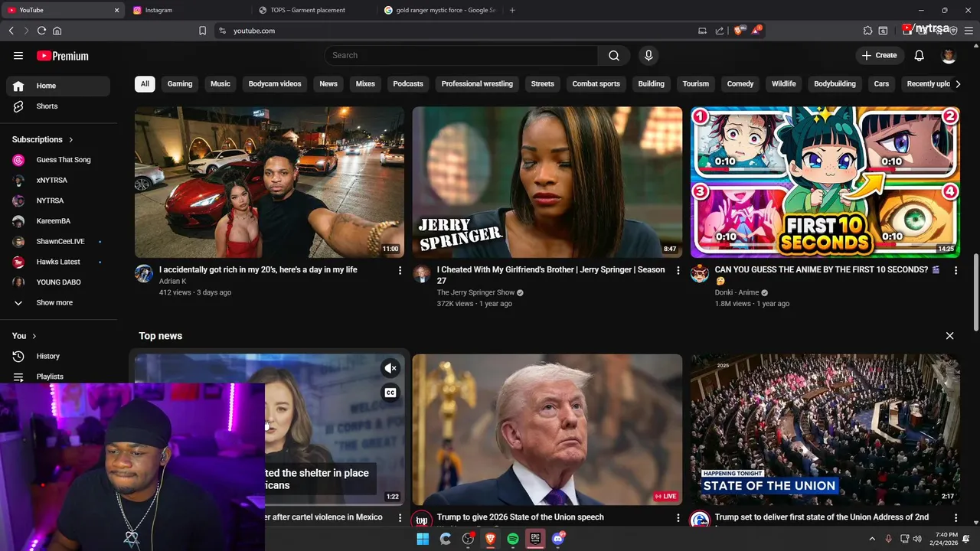Select the Music category chip
Viewport: 980px width, 551px height.
tap(220, 83)
